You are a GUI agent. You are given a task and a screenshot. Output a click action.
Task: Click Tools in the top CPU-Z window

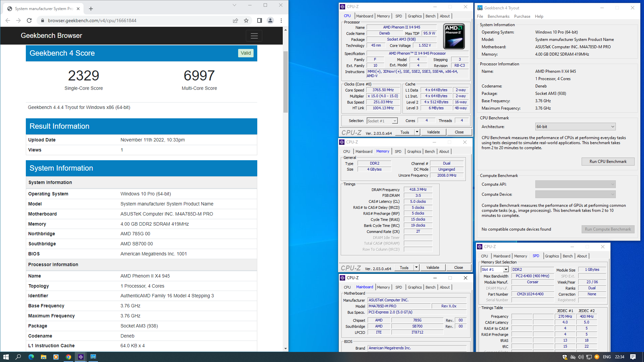point(405,132)
